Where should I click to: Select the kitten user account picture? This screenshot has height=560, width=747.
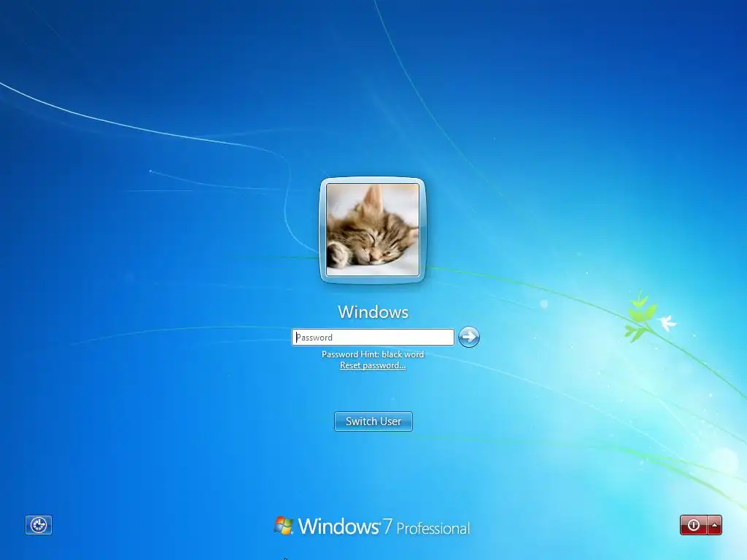(373, 230)
